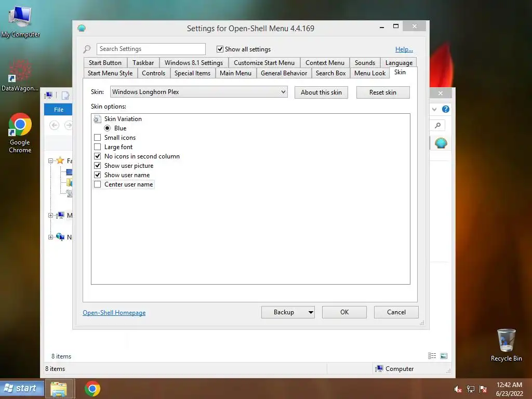Visit the Open-Shell Homepage link

(114, 313)
